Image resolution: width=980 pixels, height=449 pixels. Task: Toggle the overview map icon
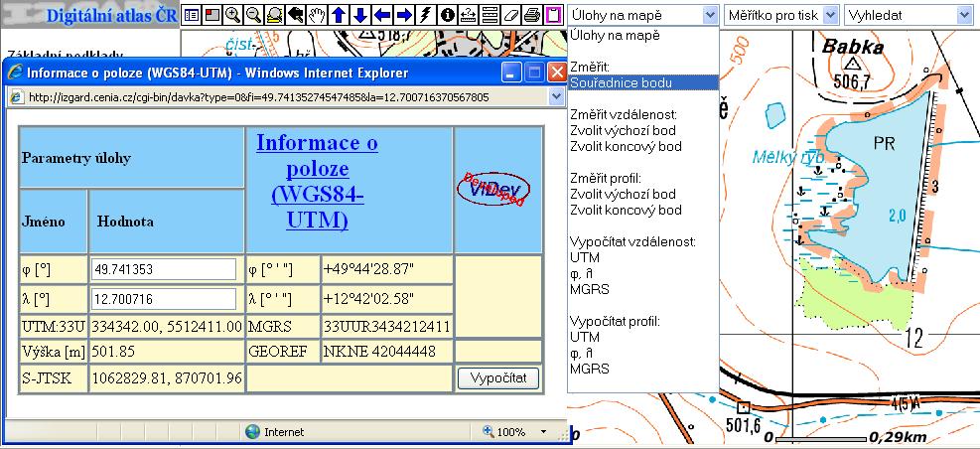[x=212, y=14]
